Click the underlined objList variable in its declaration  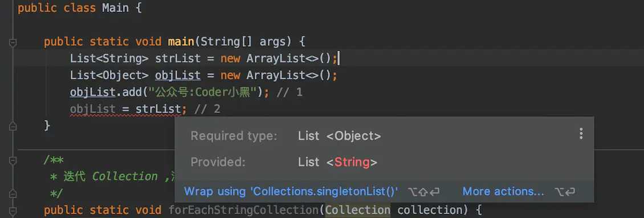pos(178,75)
